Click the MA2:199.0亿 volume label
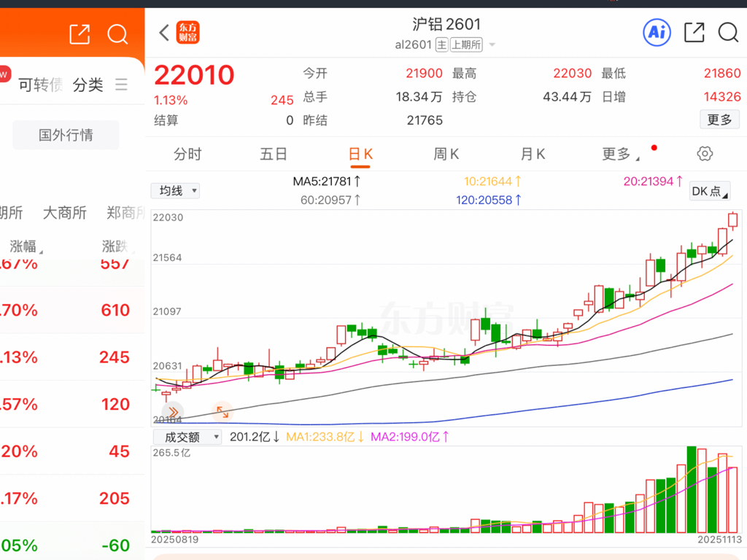Viewport: 747px width, 560px height. (x=410, y=437)
